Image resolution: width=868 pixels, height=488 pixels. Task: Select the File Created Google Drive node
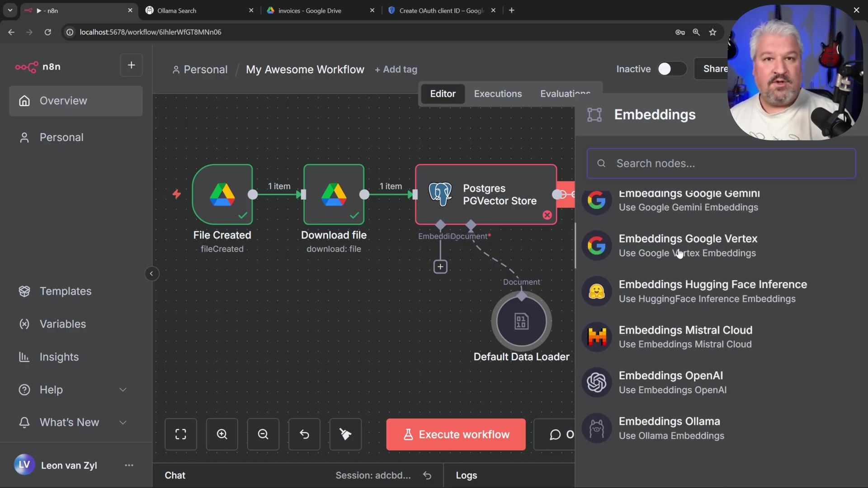[222, 194]
